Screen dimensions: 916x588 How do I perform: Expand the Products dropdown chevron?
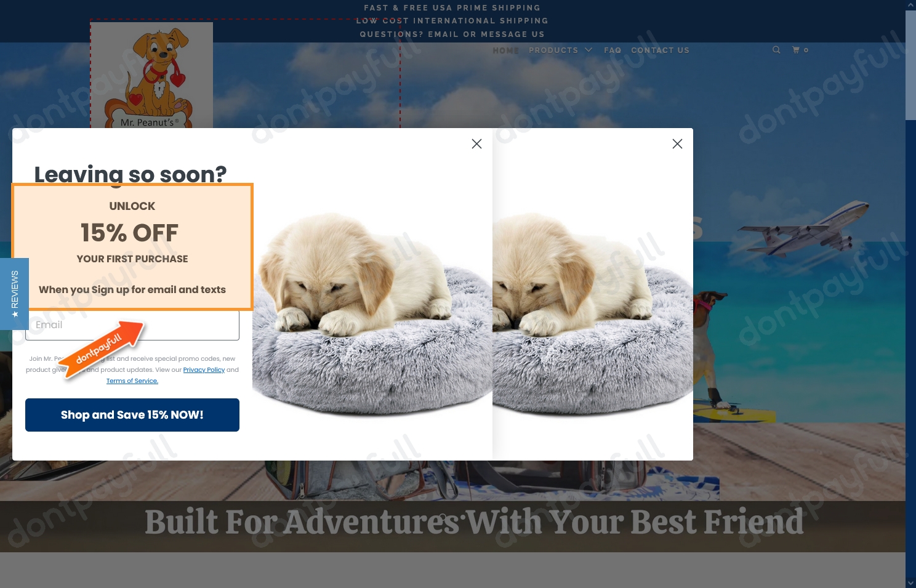pos(589,50)
